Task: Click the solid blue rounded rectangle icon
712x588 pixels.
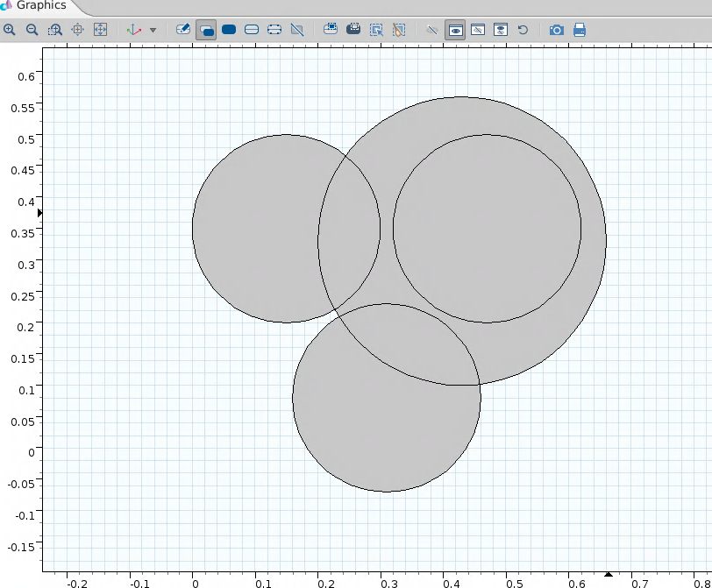Action: 229,30
